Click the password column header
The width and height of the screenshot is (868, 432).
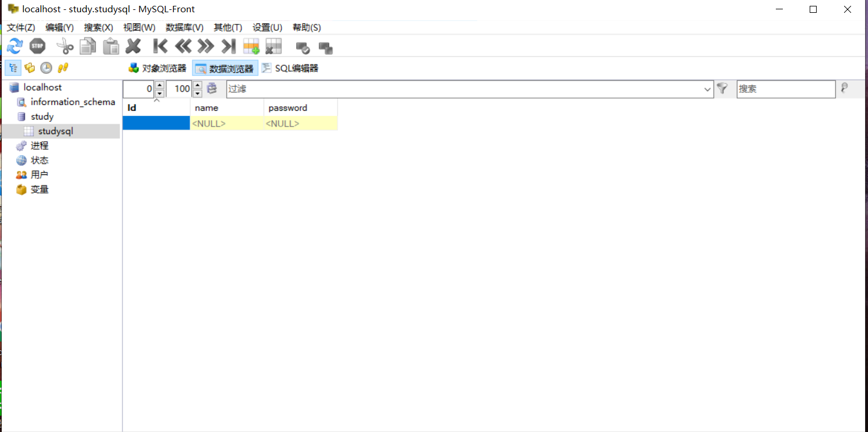click(300, 107)
